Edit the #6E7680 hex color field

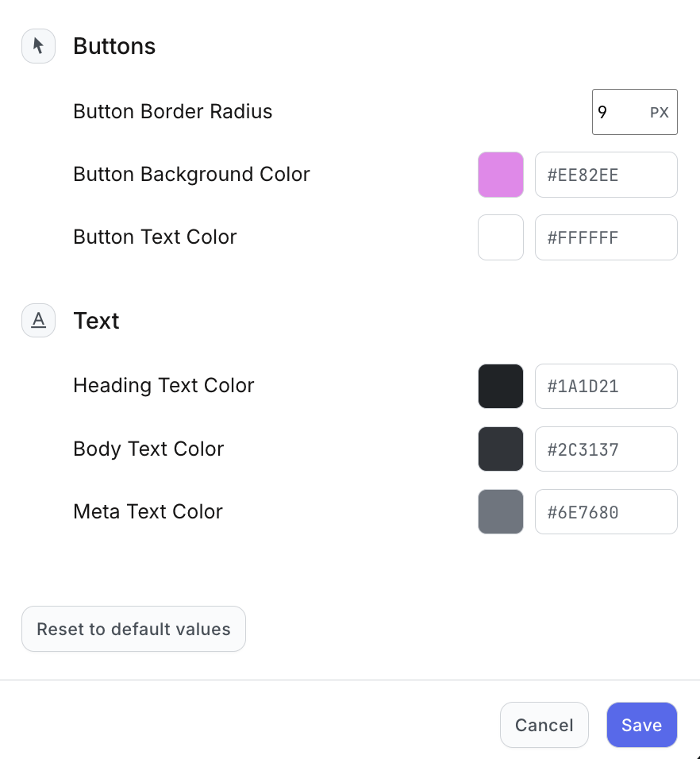click(606, 512)
